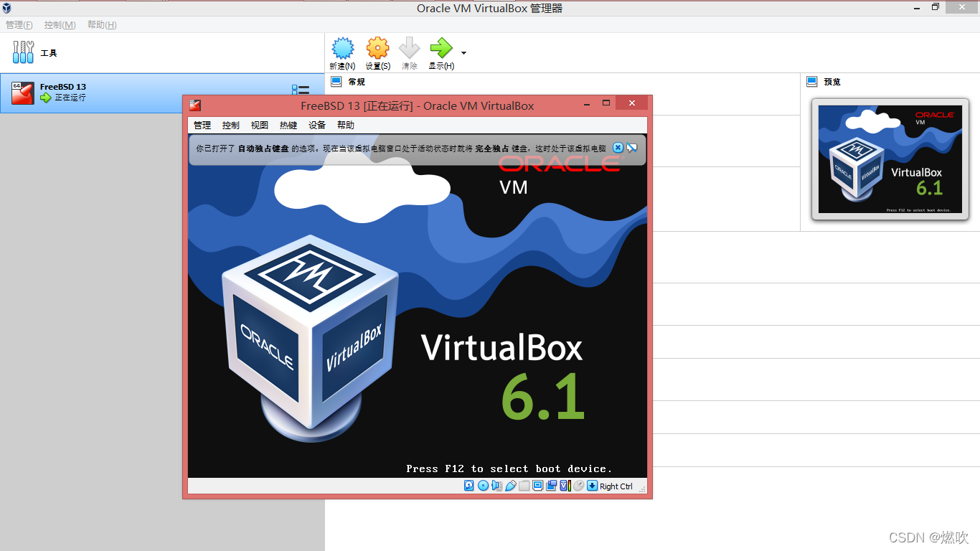Click FreeBSD VM window resize grip
Screen dimensions: 980x551
[641, 489]
